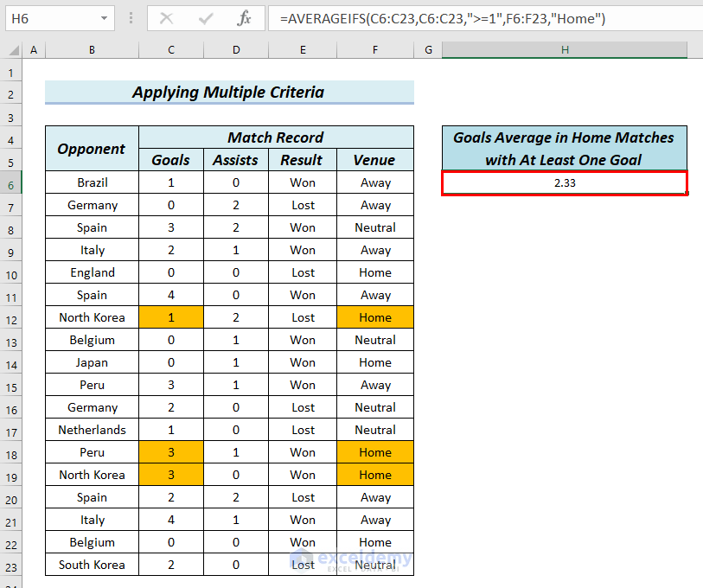Click the Cancel (X) icon in formula bar

pyautogui.click(x=166, y=17)
